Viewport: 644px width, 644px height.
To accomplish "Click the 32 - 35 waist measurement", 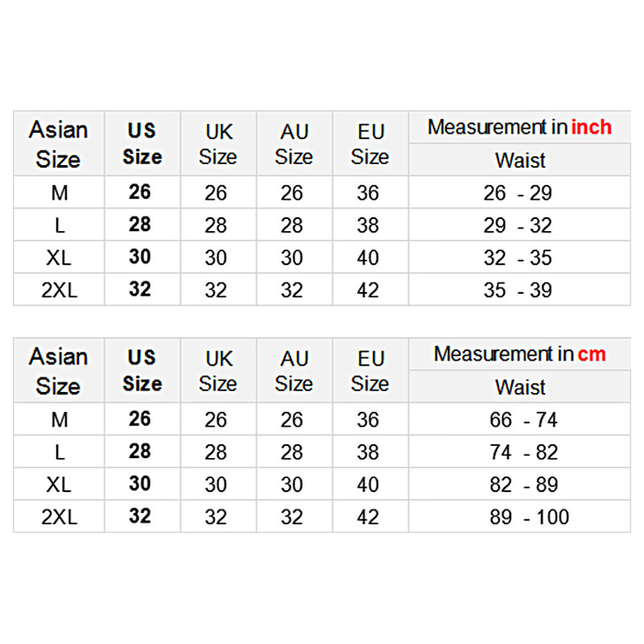I will point(519,258).
